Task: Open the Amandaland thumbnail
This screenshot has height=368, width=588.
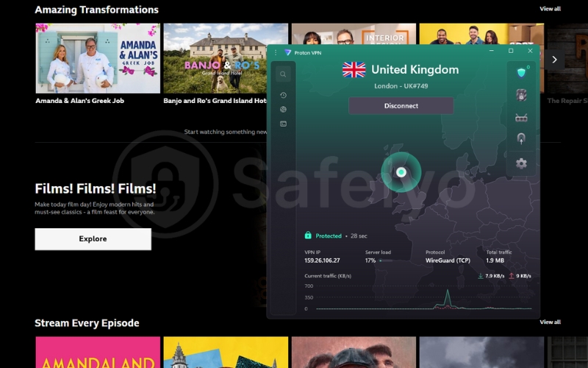Action: tap(98, 353)
